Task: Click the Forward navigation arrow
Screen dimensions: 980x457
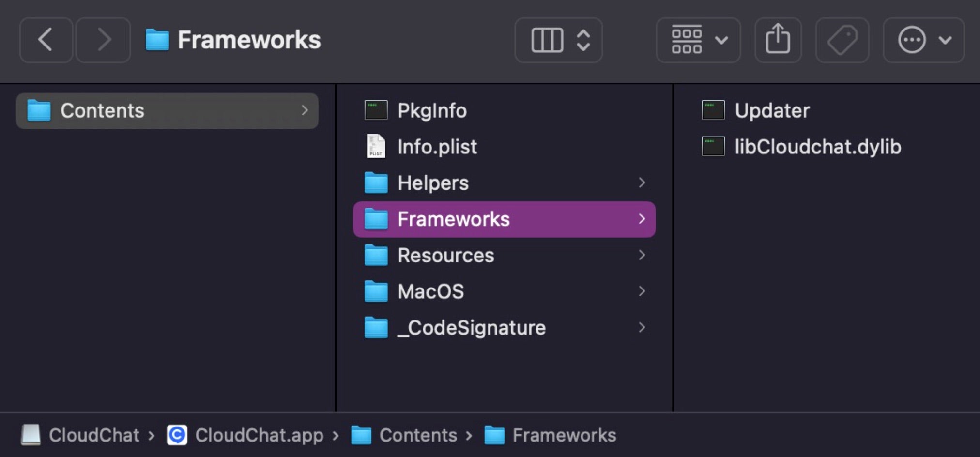Action: click(103, 40)
